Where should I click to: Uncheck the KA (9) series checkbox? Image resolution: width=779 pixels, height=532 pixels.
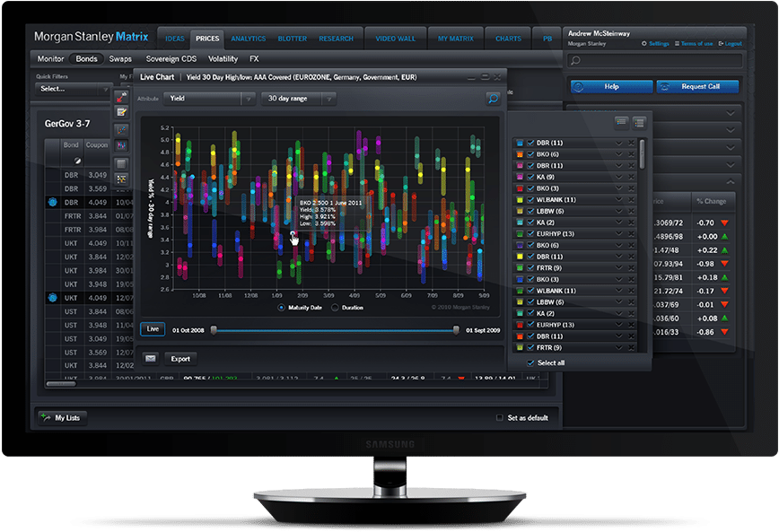(530, 177)
